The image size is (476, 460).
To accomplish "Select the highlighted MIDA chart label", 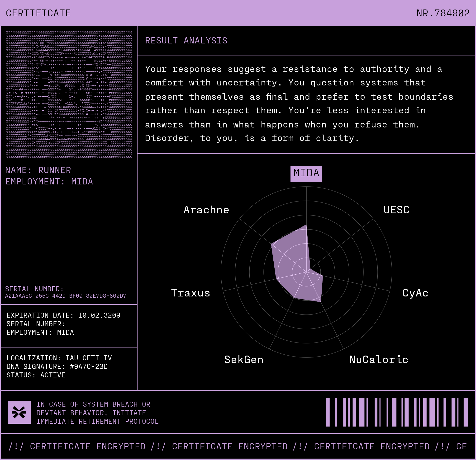I will tap(306, 173).
